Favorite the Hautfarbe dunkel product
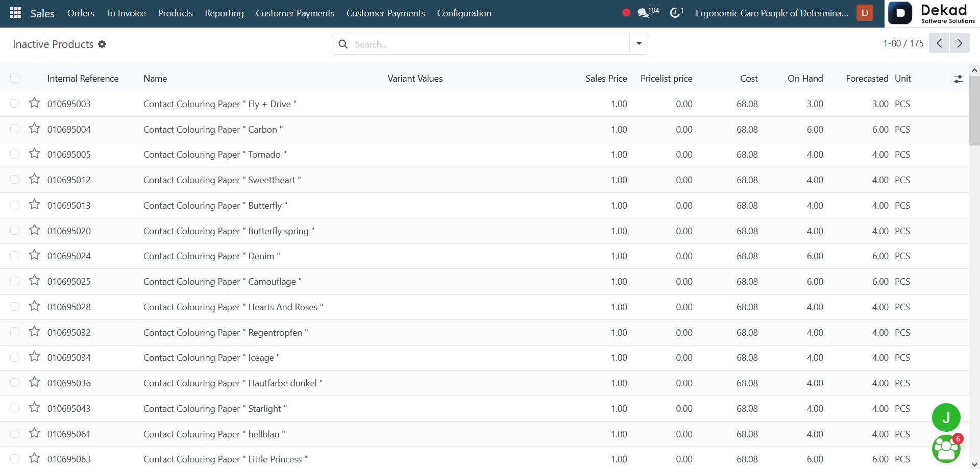Viewport: 980px width, 469px height. coord(34,382)
